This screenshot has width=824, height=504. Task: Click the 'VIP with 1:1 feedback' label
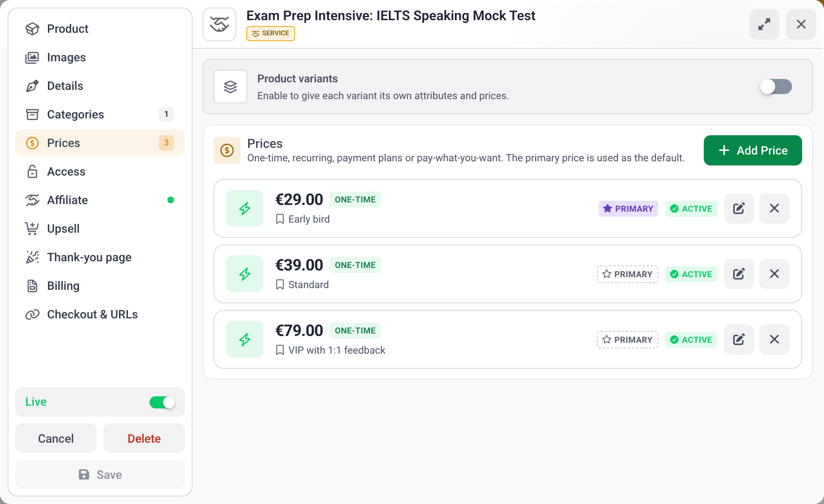337,350
